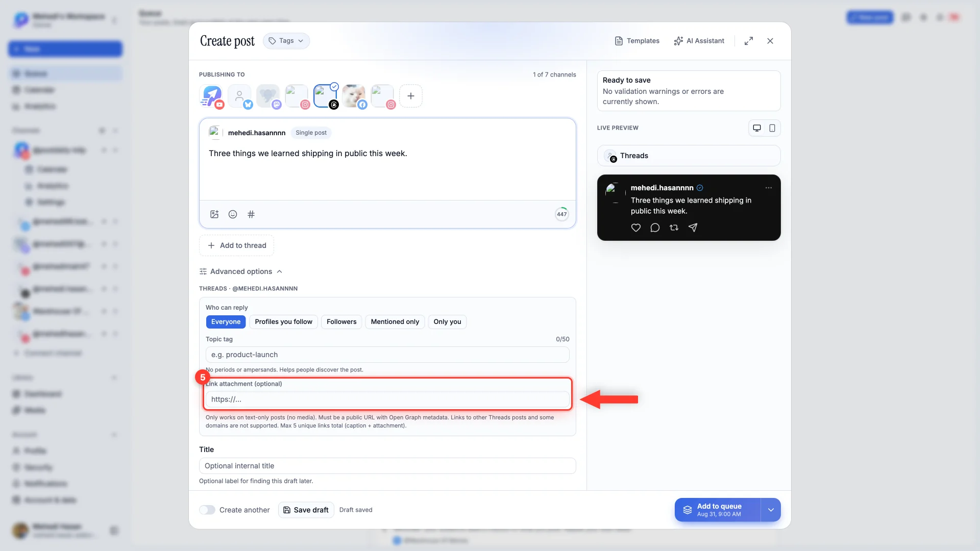The height and width of the screenshot is (551, 980).
Task: Click the character counter showing 447
Action: 561,214
